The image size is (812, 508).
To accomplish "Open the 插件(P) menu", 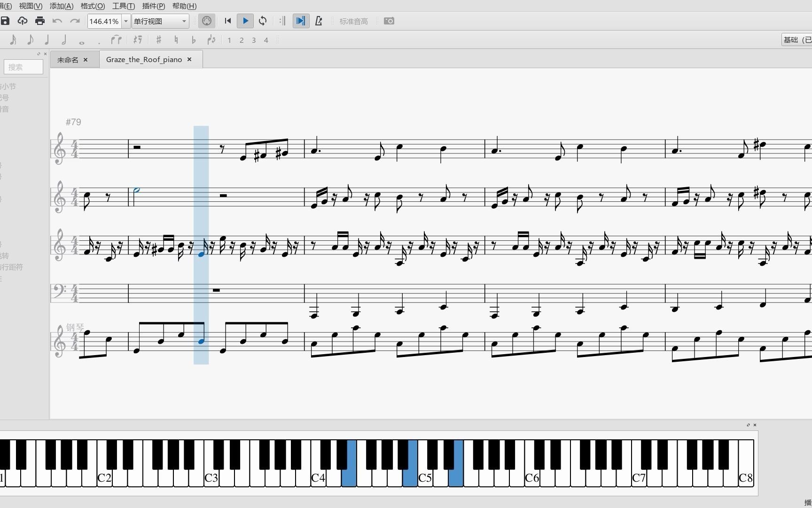I will click(154, 6).
